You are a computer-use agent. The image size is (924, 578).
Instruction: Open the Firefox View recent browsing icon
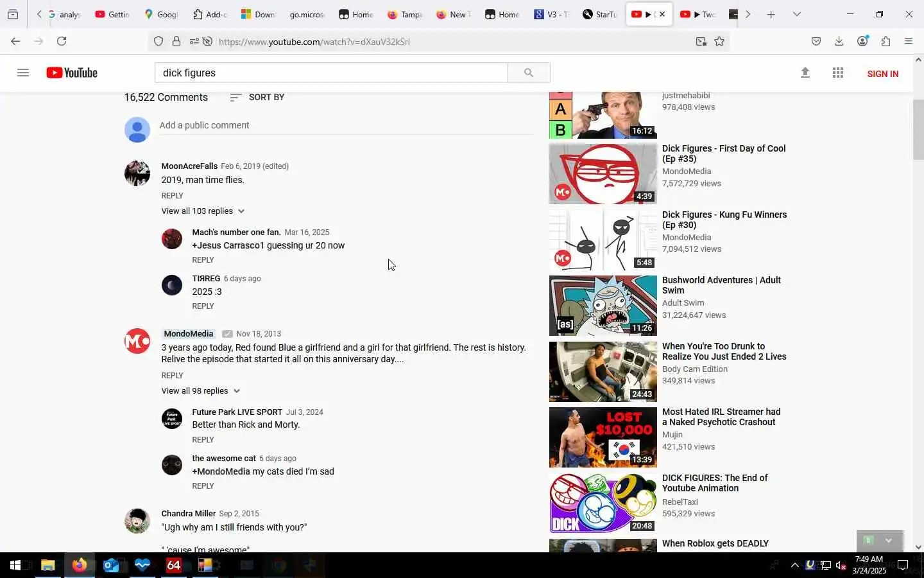(13, 14)
